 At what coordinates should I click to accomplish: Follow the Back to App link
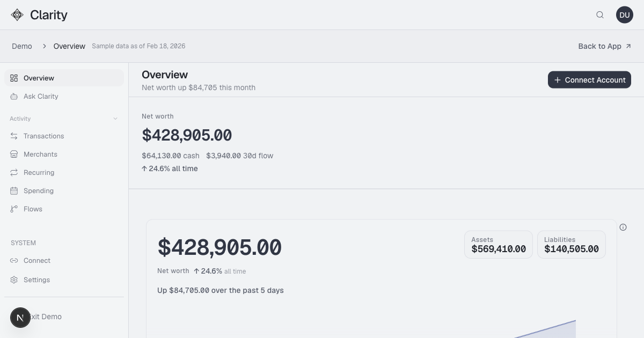click(604, 46)
